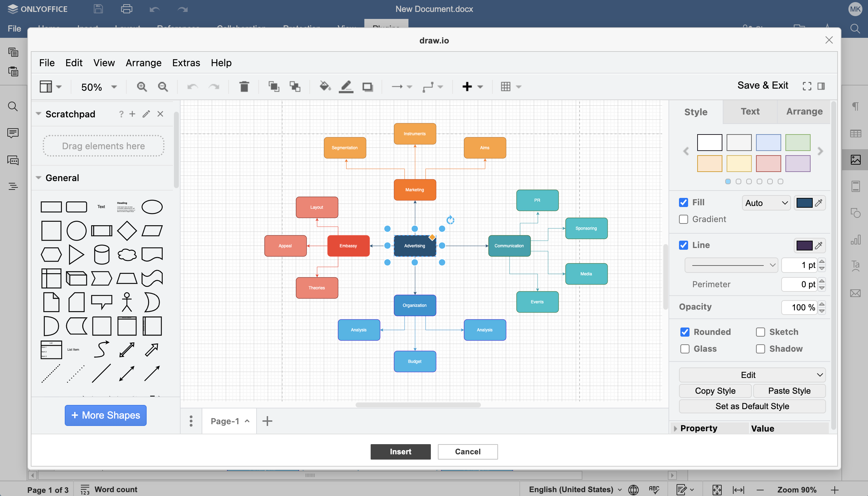The image size is (868, 496).
Task: Click the Fill Color bucket icon
Action: tap(325, 87)
